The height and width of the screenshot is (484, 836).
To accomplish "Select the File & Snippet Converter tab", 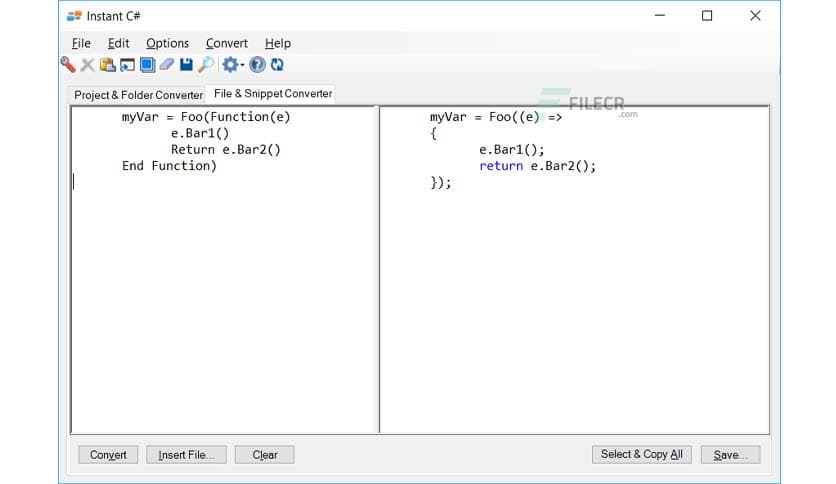I will (x=272, y=93).
